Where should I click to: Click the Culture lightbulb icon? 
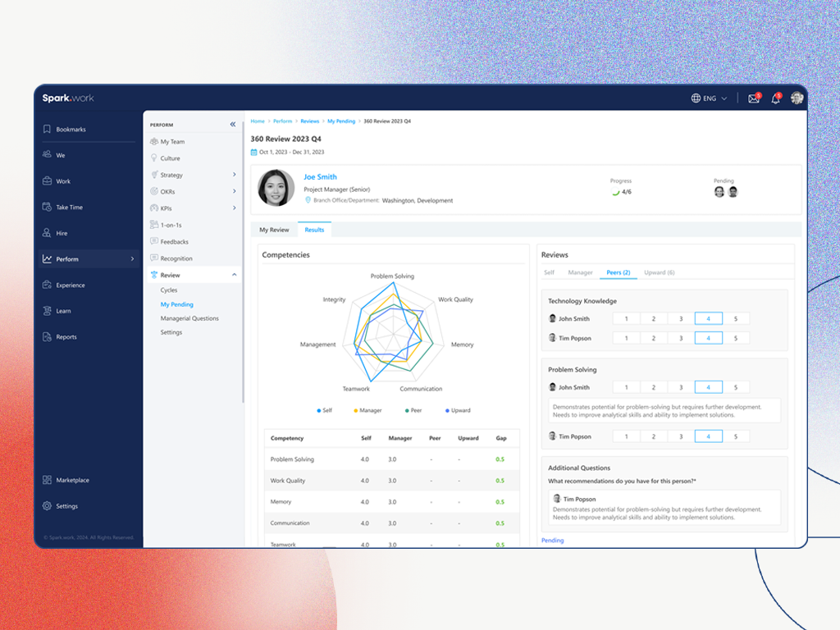coord(154,158)
